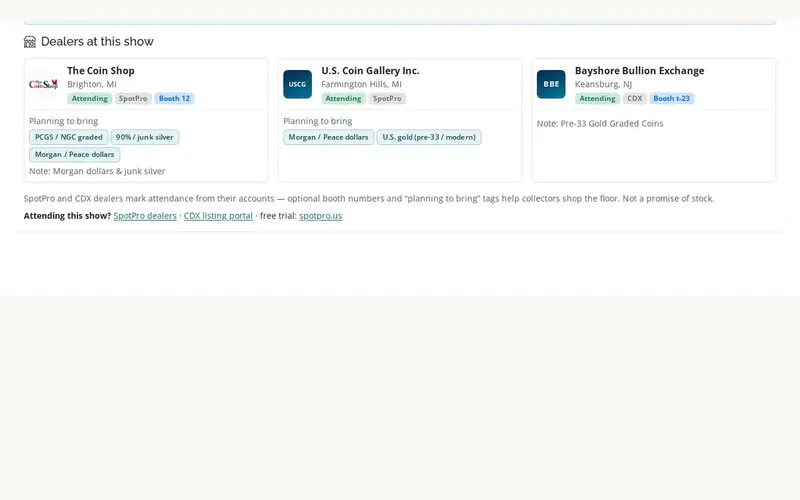
Task: Click the Booth 12 badge
Action: point(174,98)
